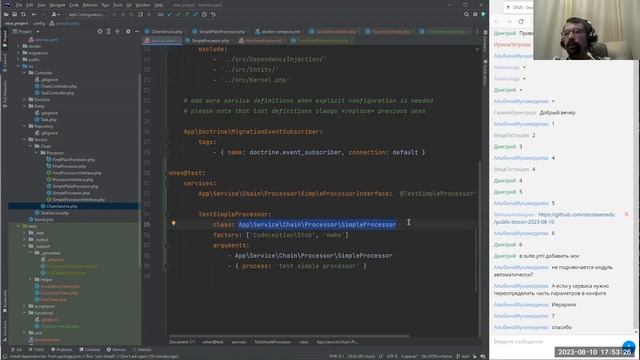Click the lightbulb intention icon in editor gutter

173,223
